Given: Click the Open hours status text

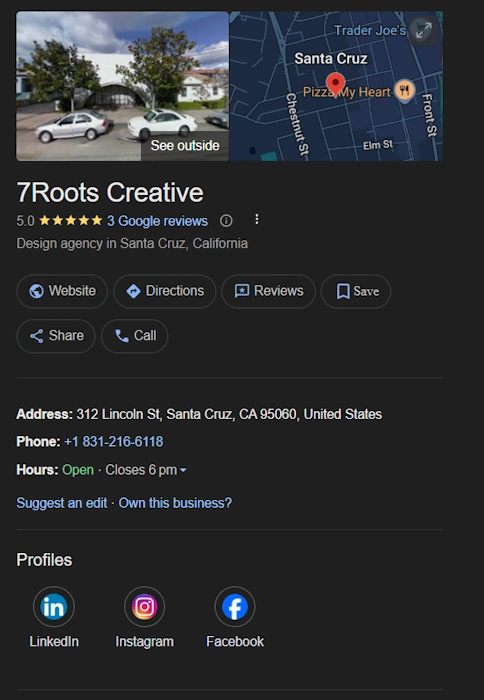Looking at the screenshot, I should tap(78, 470).
